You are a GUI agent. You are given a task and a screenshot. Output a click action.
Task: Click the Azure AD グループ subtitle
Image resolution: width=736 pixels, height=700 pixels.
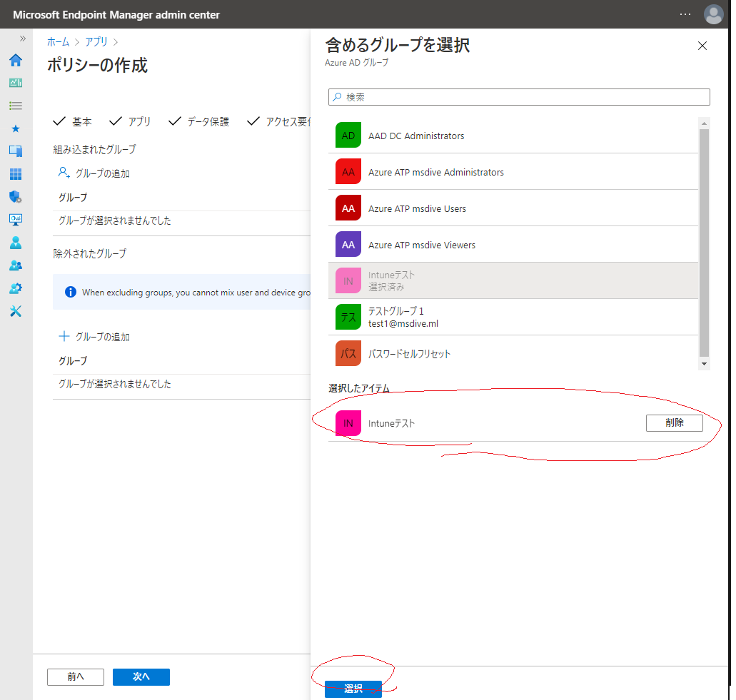[357, 62]
